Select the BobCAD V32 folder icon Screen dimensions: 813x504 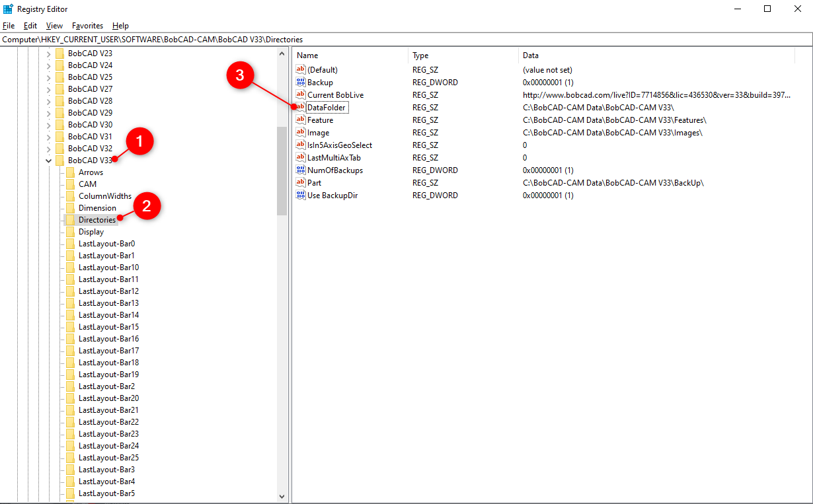[x=59, y=149]
